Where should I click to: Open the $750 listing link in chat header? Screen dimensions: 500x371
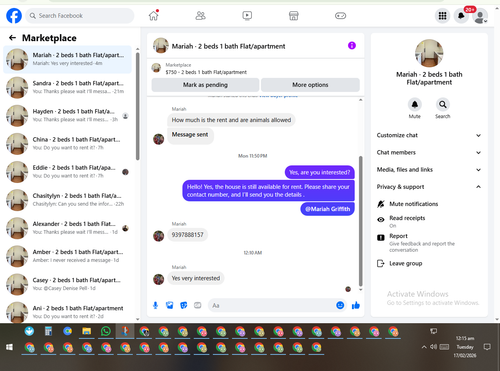pyautogui.click(x=206, y=72)
